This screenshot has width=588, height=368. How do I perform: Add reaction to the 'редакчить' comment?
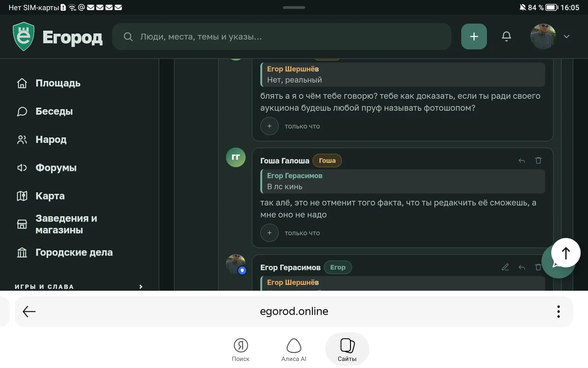270,233
